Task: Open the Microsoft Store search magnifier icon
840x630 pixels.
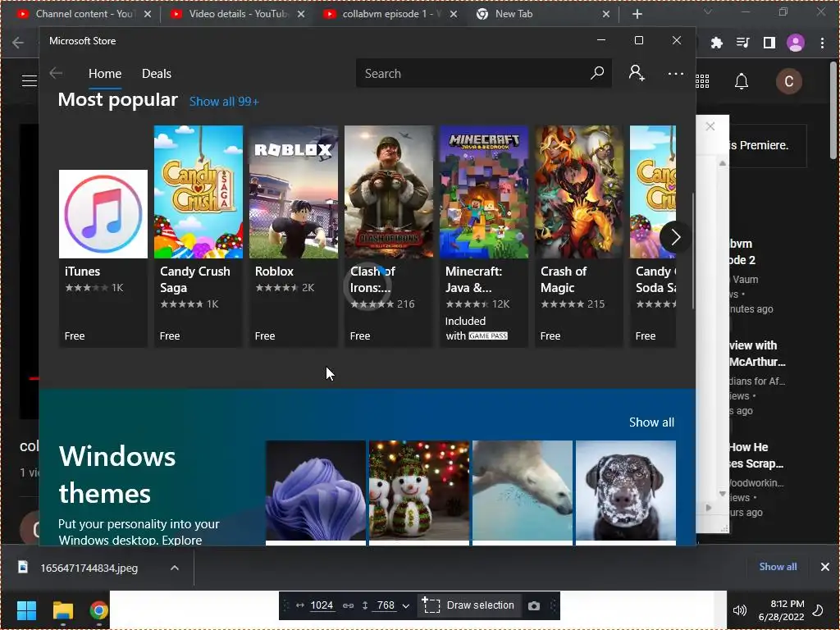Action: point(597,73)
